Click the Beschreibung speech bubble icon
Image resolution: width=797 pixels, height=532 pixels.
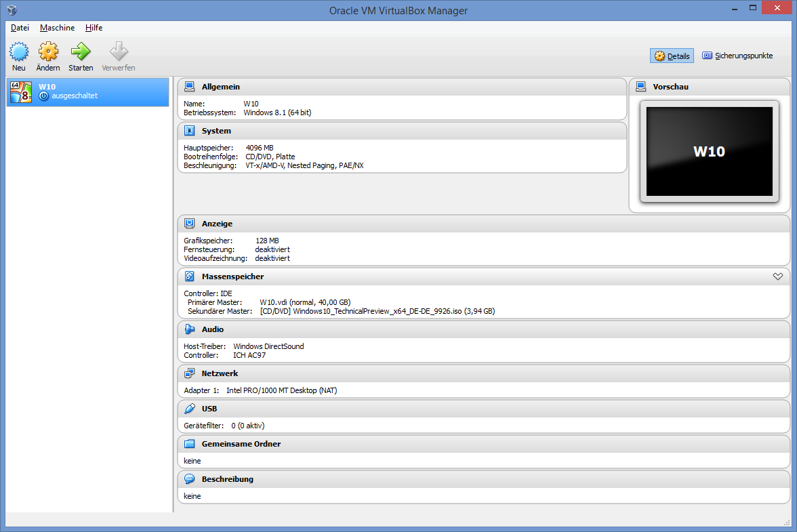[190, 479]
